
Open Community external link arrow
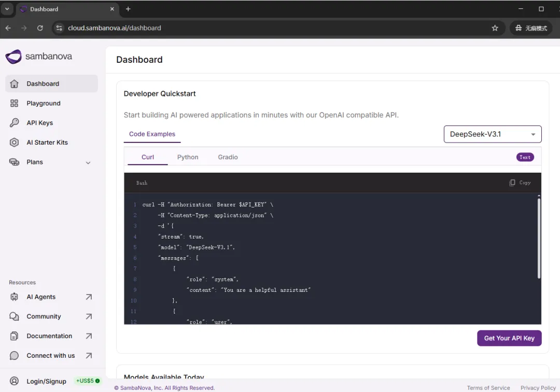coord(89,316)
